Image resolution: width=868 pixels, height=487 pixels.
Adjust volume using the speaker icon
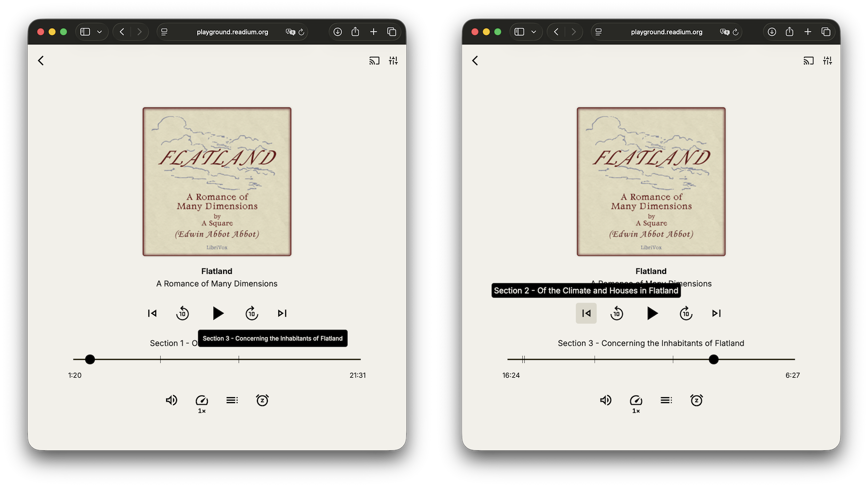(x=172, y=400)
